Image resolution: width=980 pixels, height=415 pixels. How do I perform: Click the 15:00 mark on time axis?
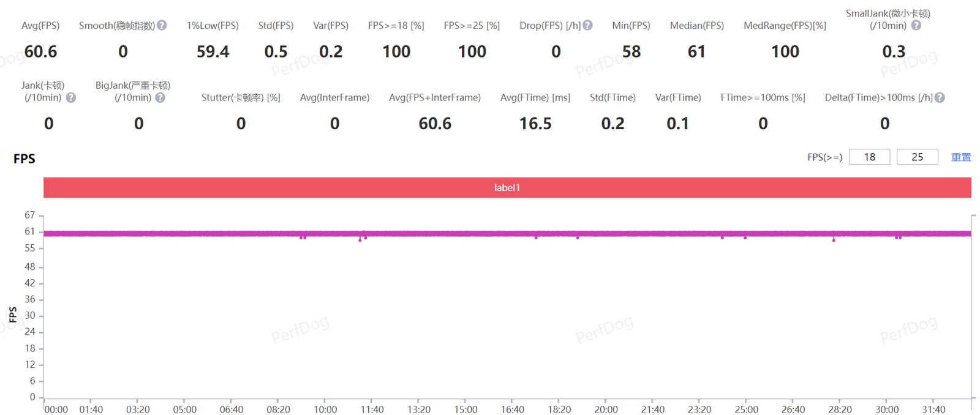click(466, 409)
